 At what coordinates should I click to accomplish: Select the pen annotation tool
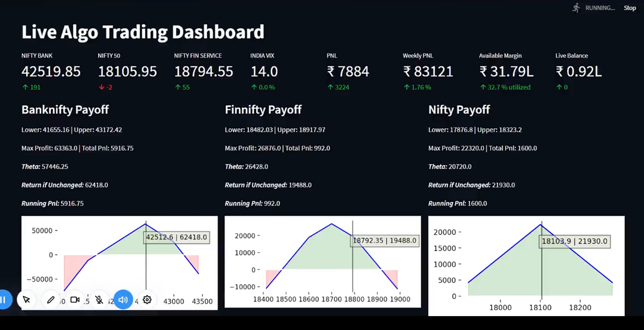pyautogui.click(x=51, y=299)
